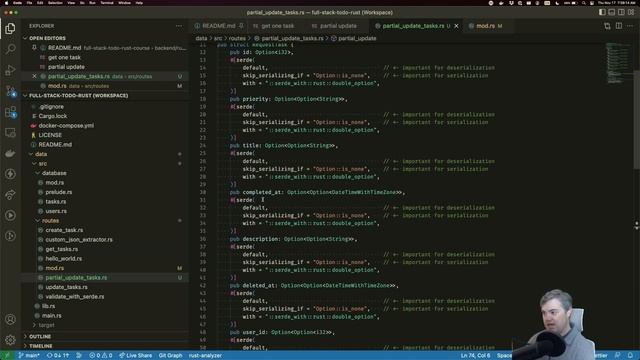Open the Thunder Client lightning icon
This screenshot has height=360, width=640.
click(10, 174)
